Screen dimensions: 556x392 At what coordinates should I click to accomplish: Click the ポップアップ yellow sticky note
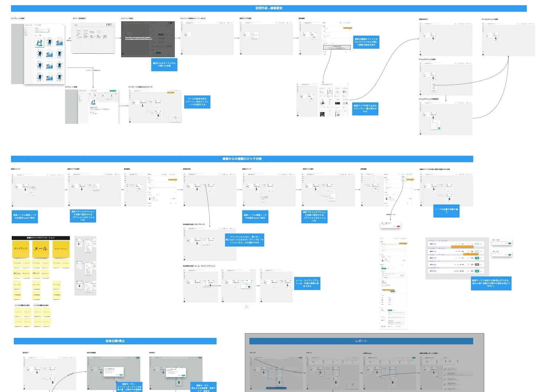coord(20,249)
